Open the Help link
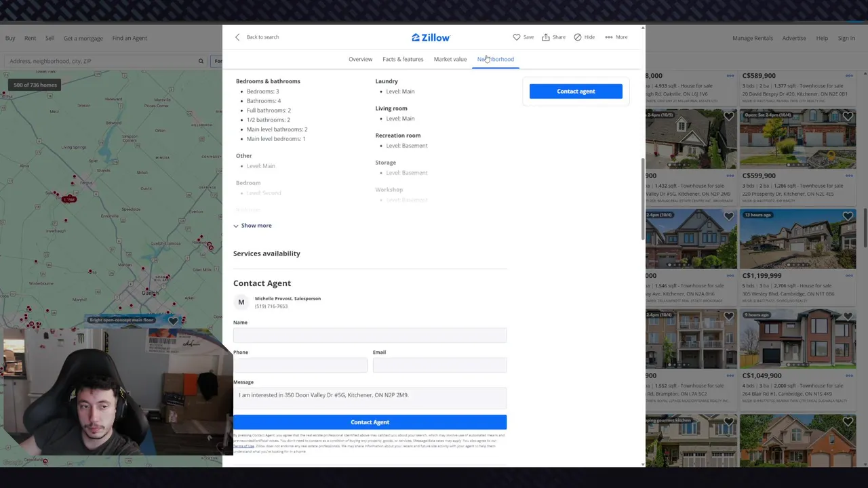 [822, 39]
